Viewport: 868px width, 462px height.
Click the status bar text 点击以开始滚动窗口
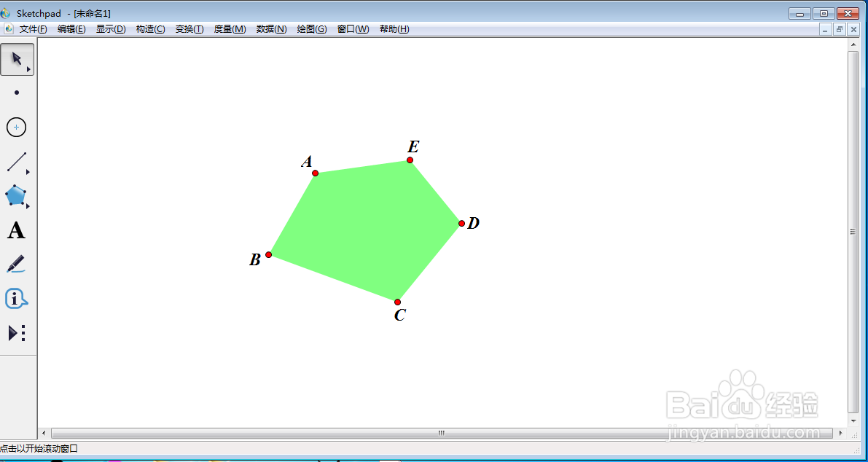39,448
